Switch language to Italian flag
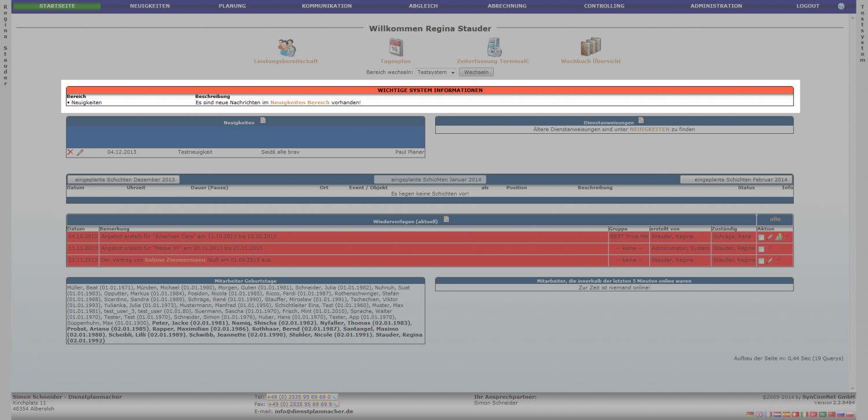 (804, 414)
